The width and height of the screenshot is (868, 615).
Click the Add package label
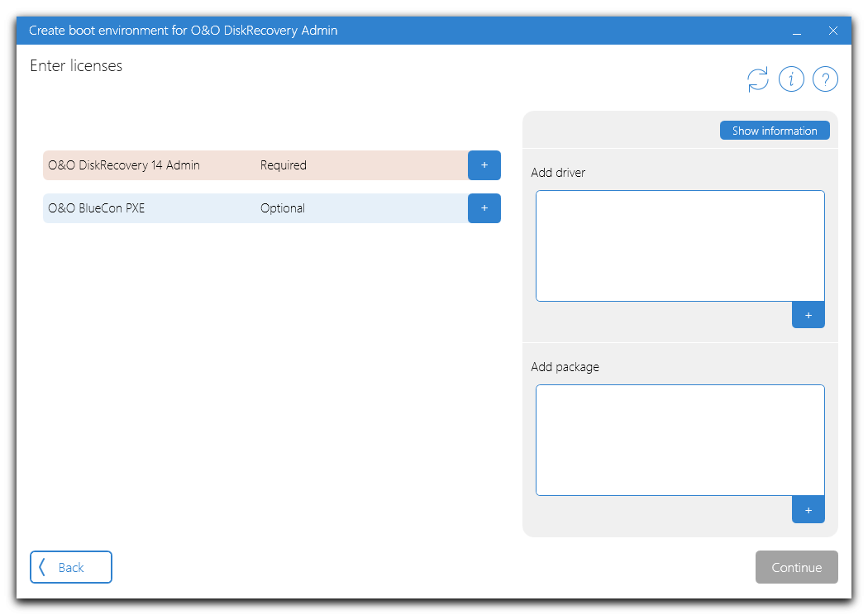tap(565, 367)
